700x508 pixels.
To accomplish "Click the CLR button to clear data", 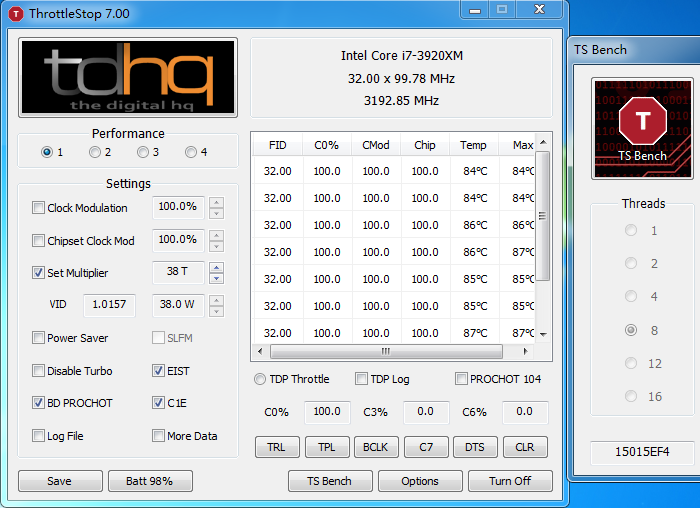I will tap(525, 447).
